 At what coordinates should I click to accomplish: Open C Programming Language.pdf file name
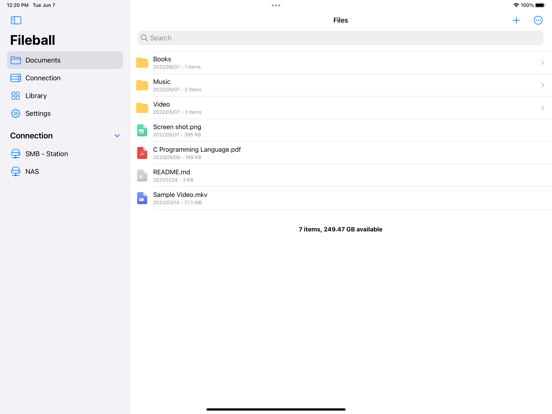(197, 149)
